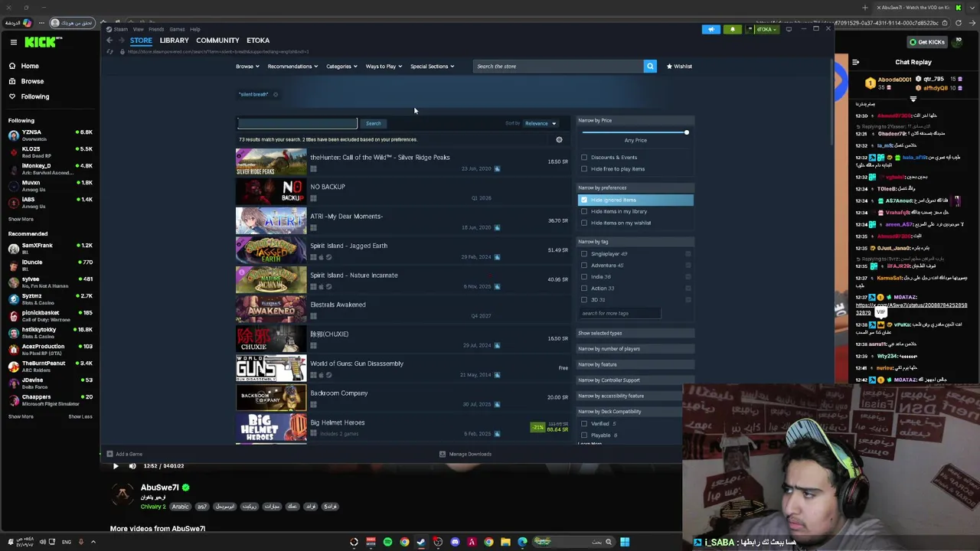Open Steam Manage Downloads
The image size is (980, 551).
point(465,454)
